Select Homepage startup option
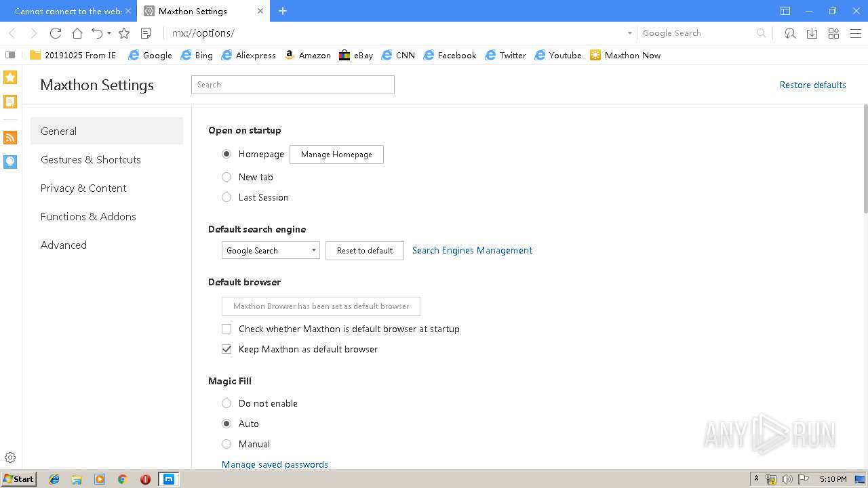Screen dimensions: 868x488 pos(226,154)
